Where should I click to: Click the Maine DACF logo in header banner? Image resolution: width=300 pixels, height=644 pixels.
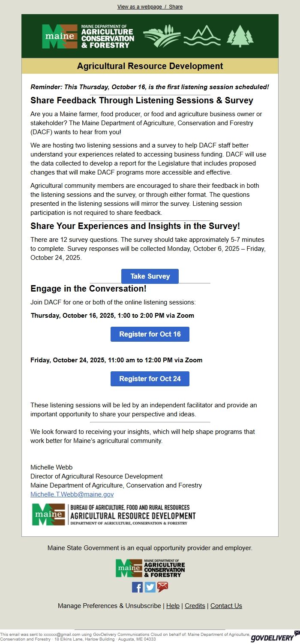[88, 36]
